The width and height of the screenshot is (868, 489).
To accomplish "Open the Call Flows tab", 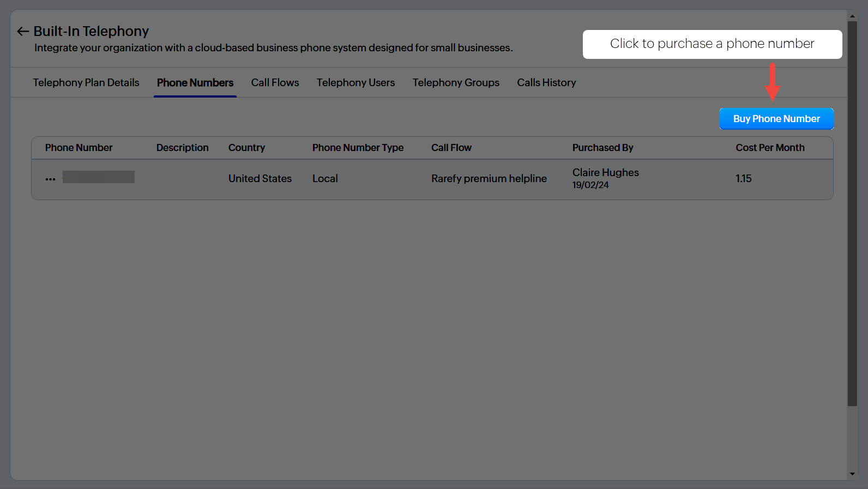I will pos(275,83).
